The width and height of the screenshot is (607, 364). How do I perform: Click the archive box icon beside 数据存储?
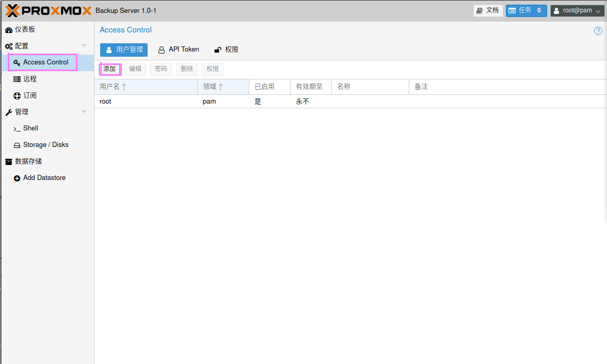pos(8,162)
